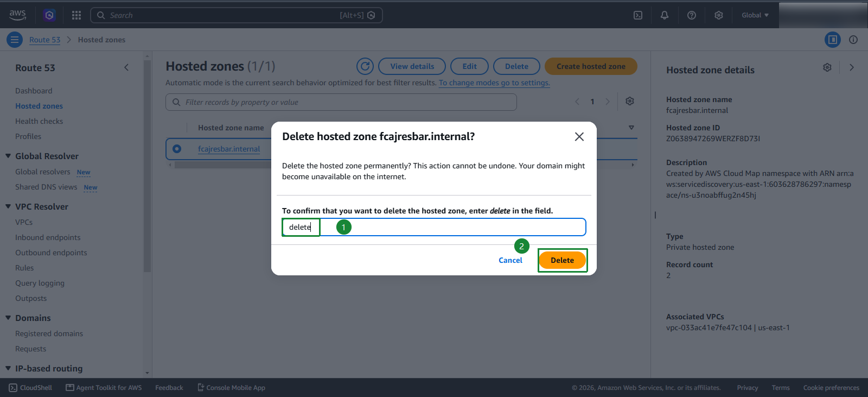Refresh the hosted zones list
Screen dimensions: 868x397
tap(365, 66)
